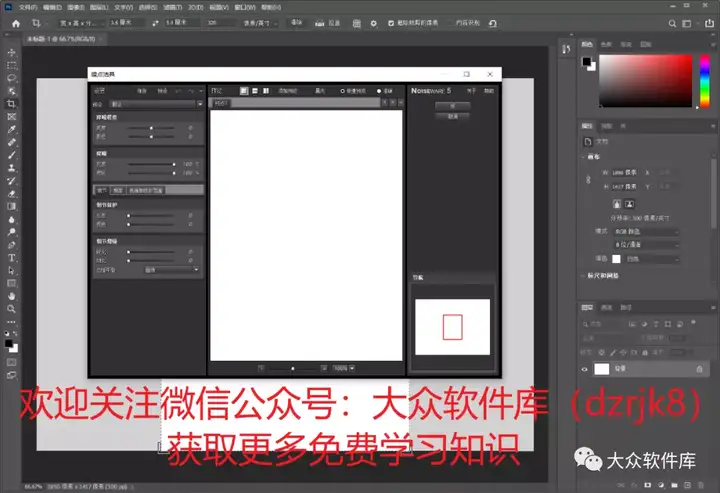Screen dimensions: 720x493
Task: Open resolution units dropdown in options bar
Action: (260, 23)
